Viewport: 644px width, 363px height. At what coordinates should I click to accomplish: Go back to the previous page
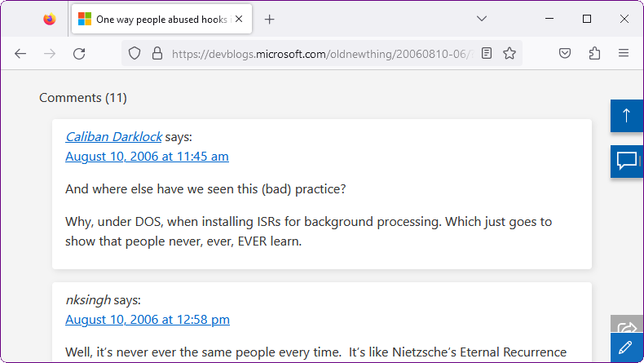pyautogui.click(x=20, y=54)
